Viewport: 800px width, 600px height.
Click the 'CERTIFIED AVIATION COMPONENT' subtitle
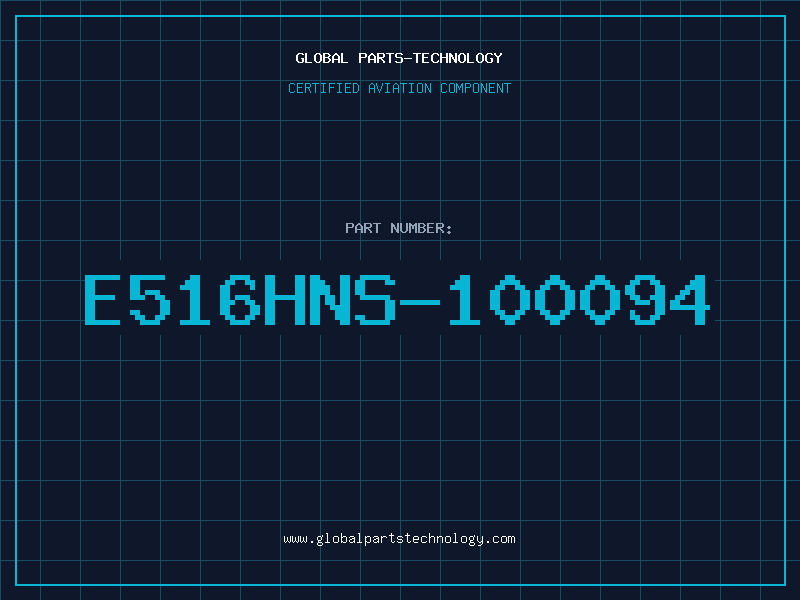[399, 88]
